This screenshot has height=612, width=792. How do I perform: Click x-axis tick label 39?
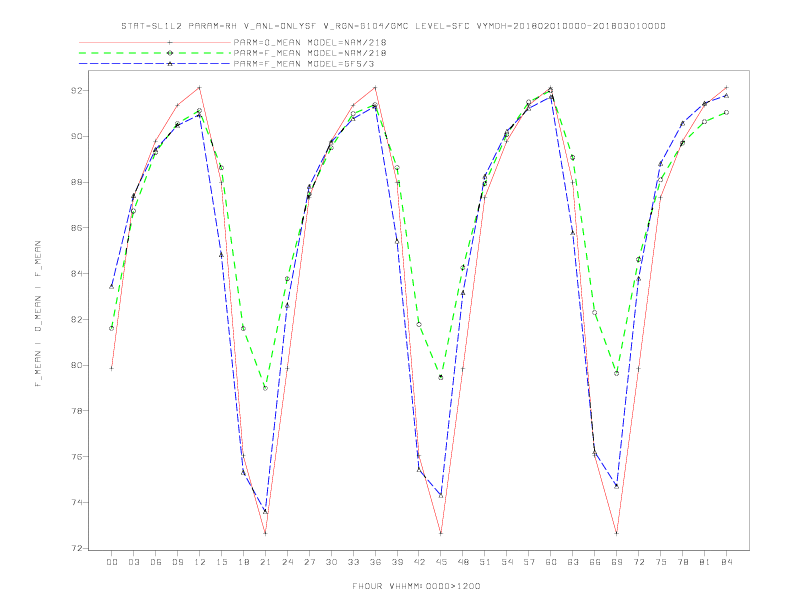[397, 562]
